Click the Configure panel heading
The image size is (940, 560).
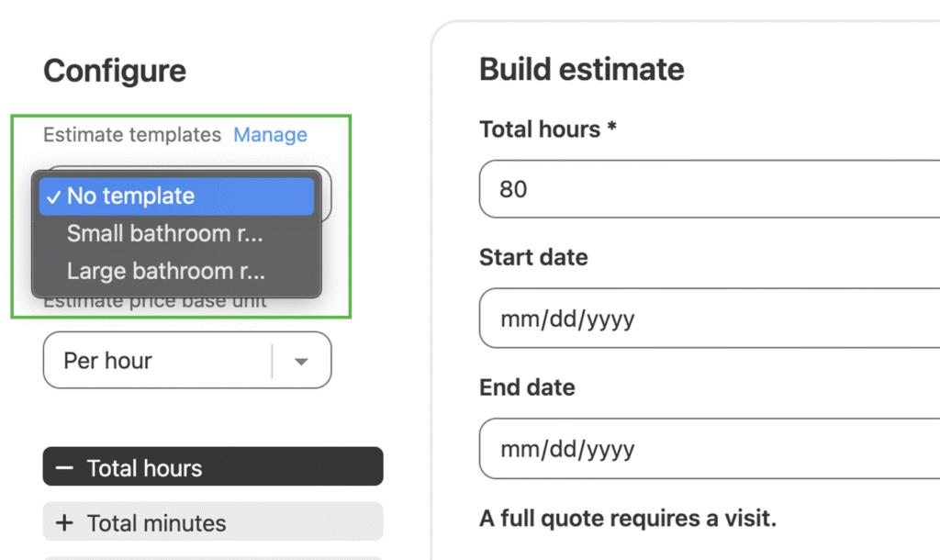(115, 71)
